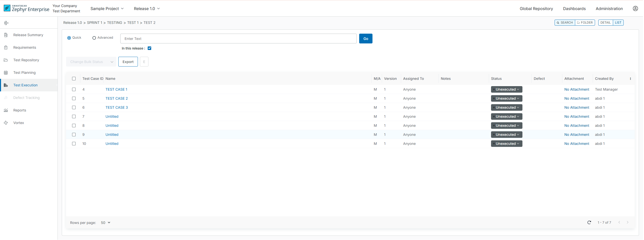The width and height of the screenshot is (644, 240).
Task: Change rows per page dropdown
Action: [105, 223]
